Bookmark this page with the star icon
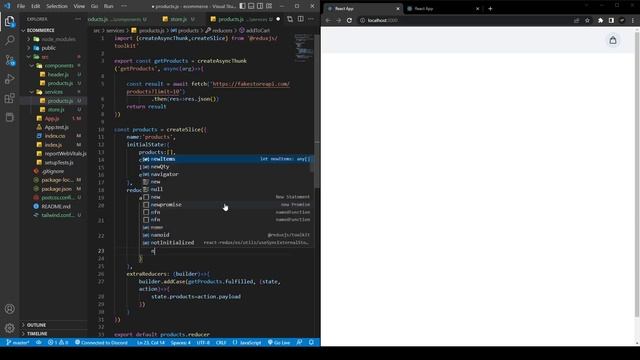Screen dimensions: 640x360 (587, 20)
